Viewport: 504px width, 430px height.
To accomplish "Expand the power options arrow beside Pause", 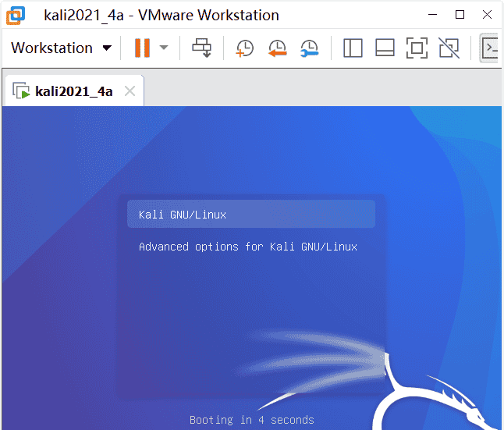I will (x=164, y=48).
